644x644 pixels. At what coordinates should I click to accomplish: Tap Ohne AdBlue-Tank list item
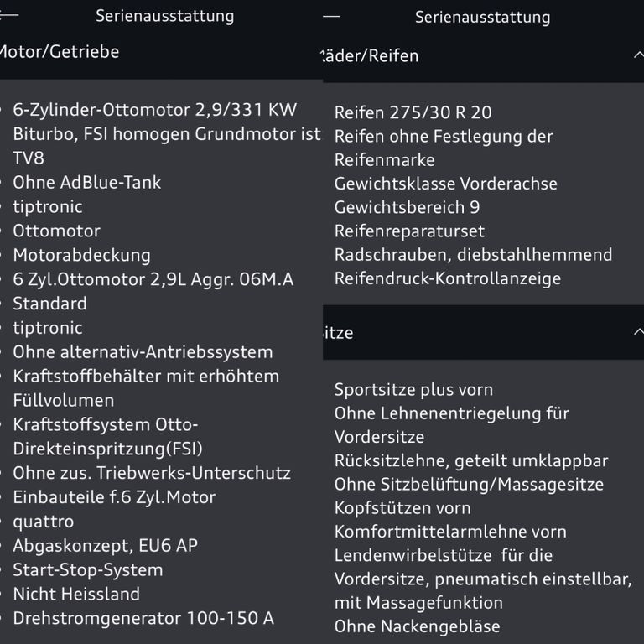[86, 182]
